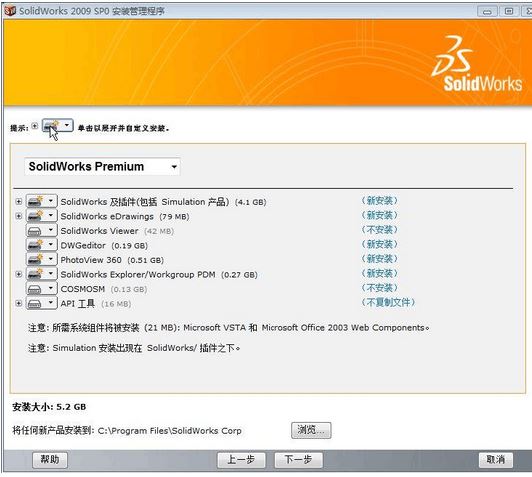The image size is (532, 477).
Task: Minimize the installer window
Action: click(487, 11)
